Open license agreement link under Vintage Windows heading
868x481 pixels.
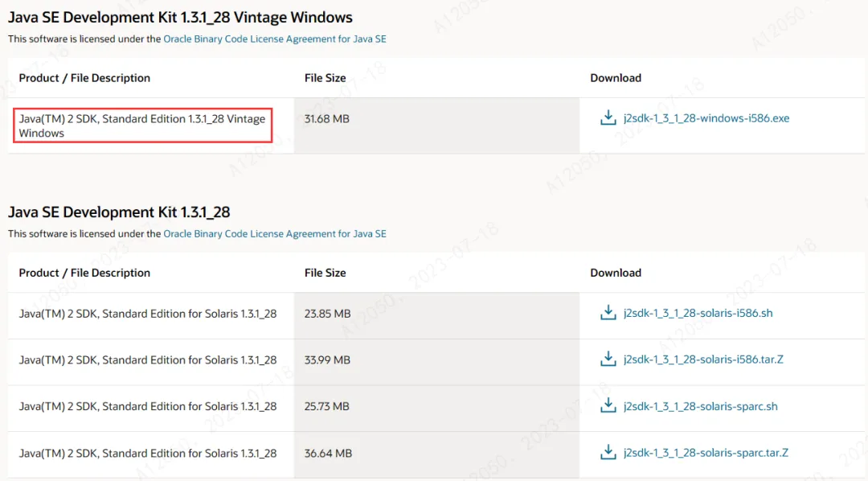click(x=274, y=39)
